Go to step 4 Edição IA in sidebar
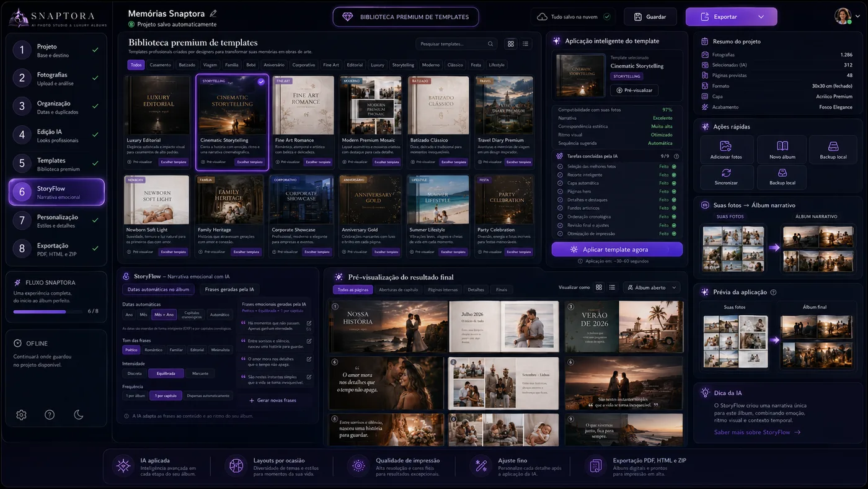 click(x=56, y=135)
